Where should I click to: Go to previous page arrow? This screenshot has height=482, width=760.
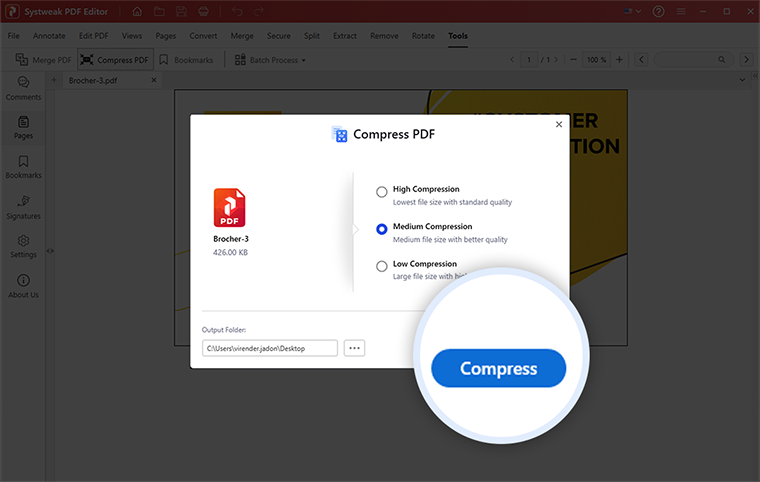coord(512,60)
